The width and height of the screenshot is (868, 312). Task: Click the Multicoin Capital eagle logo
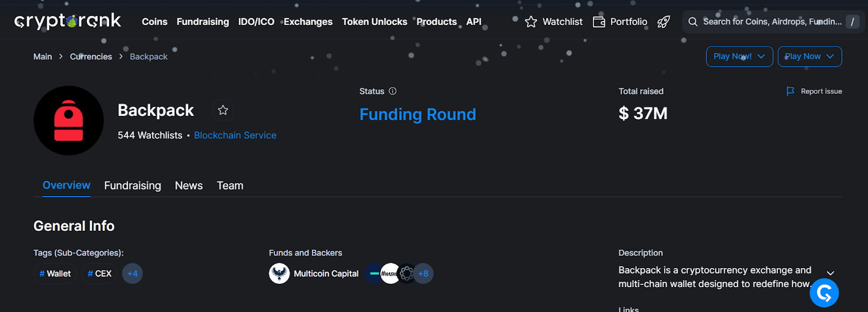pos(279,274)
